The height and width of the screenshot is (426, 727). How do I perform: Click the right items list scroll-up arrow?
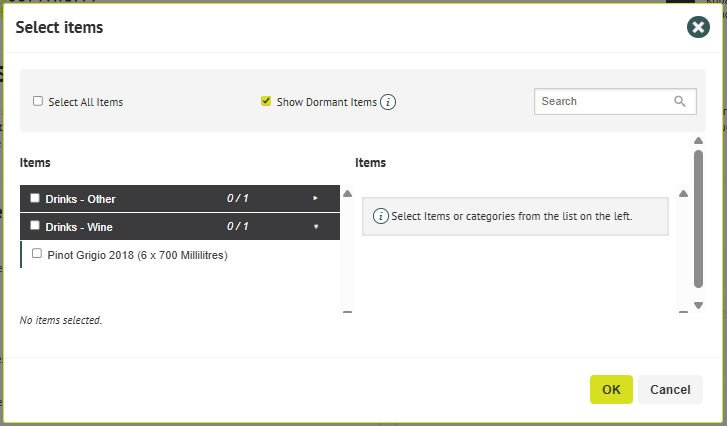click(x=683, y=194)
